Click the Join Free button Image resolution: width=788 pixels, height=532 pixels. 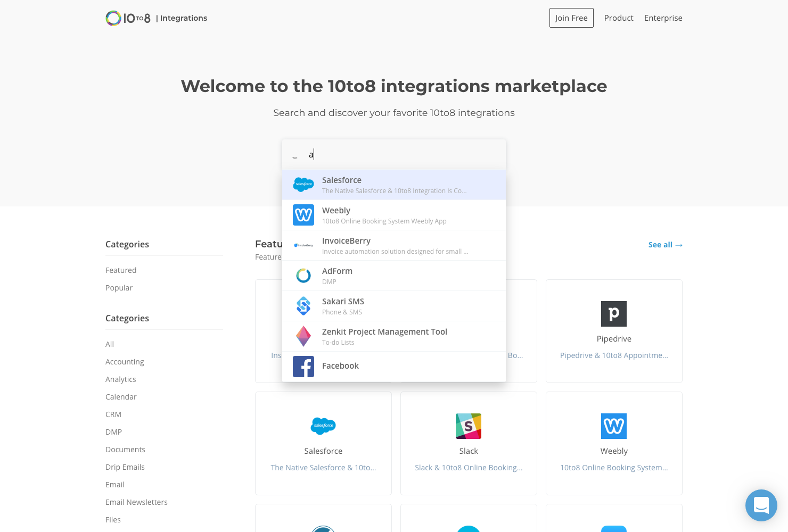pos(571,18)
